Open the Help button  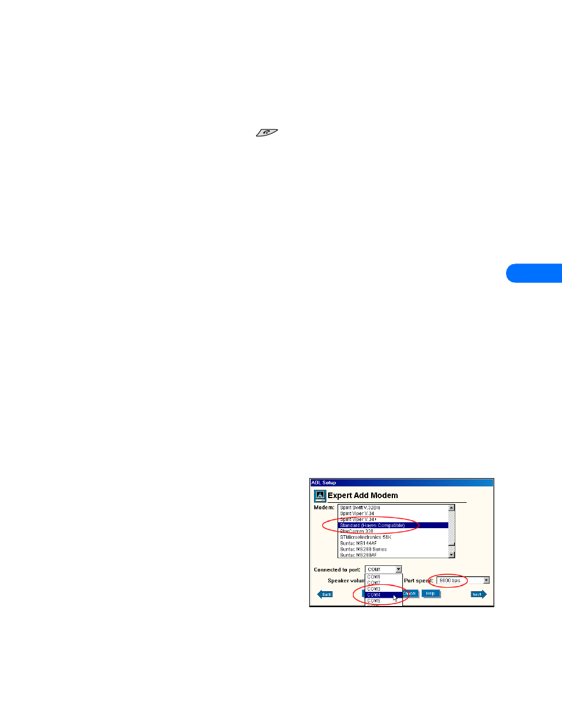click(x=431, y=594)
